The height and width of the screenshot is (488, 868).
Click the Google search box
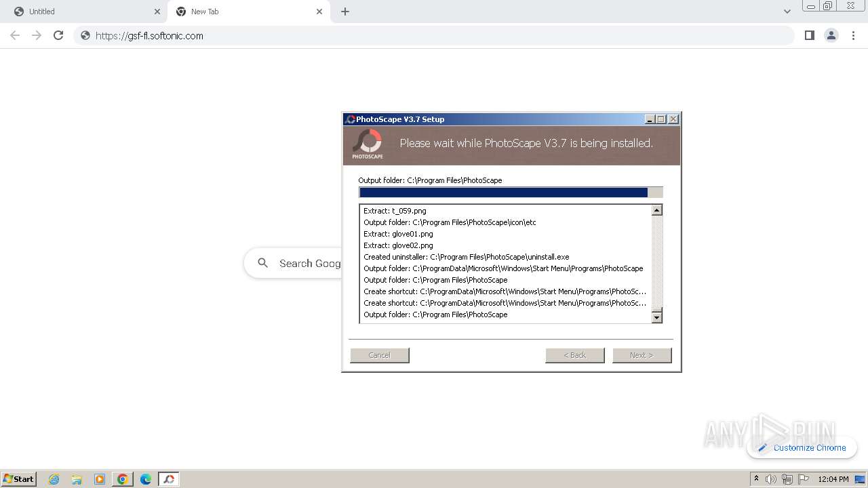(293, 263)
